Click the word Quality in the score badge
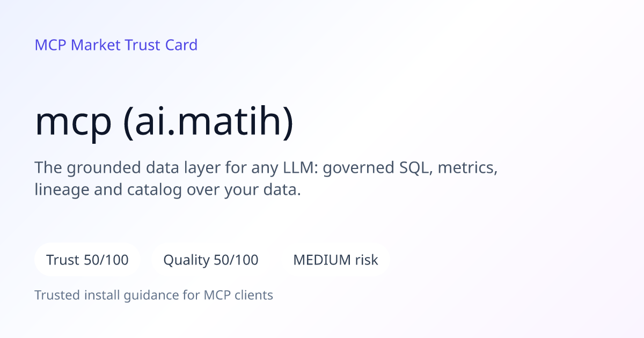The width and height of the screenshot is (644, 338). pos(186,261)
